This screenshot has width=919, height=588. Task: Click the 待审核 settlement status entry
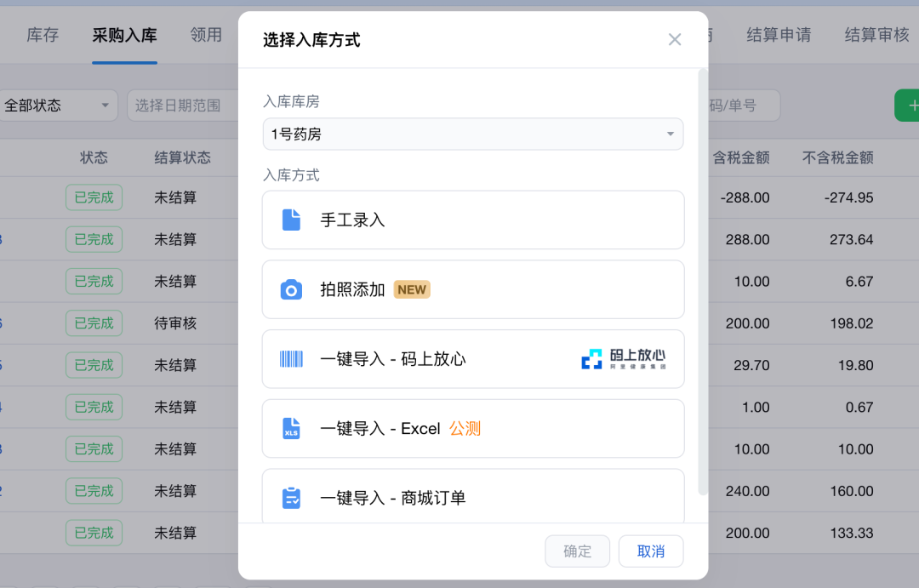pos(174,323)
